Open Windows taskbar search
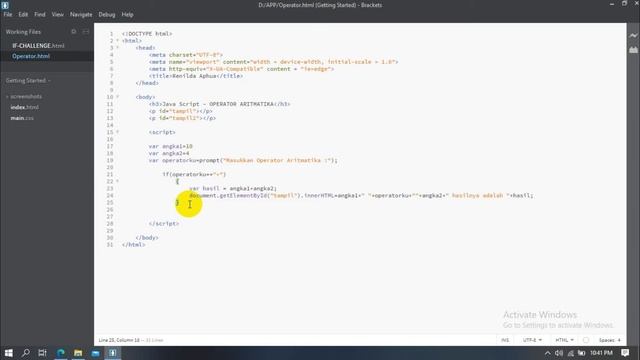Viewport: 640px width, 360px height. coord(25,353)
